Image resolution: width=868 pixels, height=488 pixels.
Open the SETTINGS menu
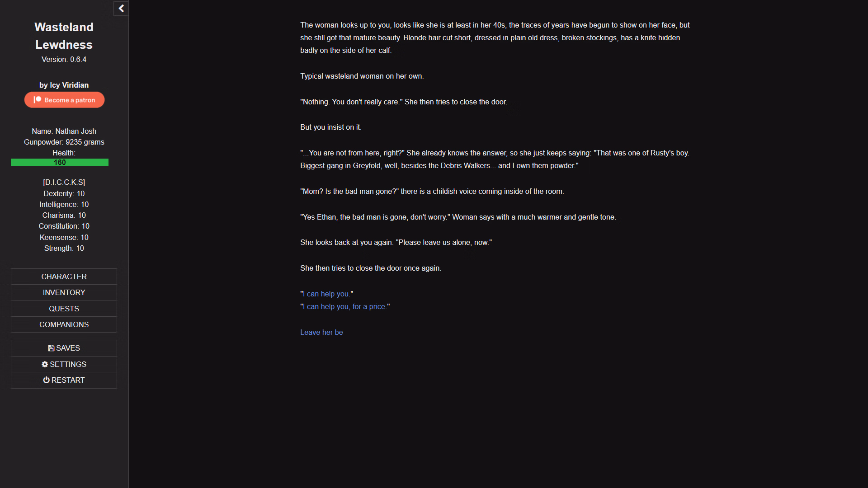(64, 364)
